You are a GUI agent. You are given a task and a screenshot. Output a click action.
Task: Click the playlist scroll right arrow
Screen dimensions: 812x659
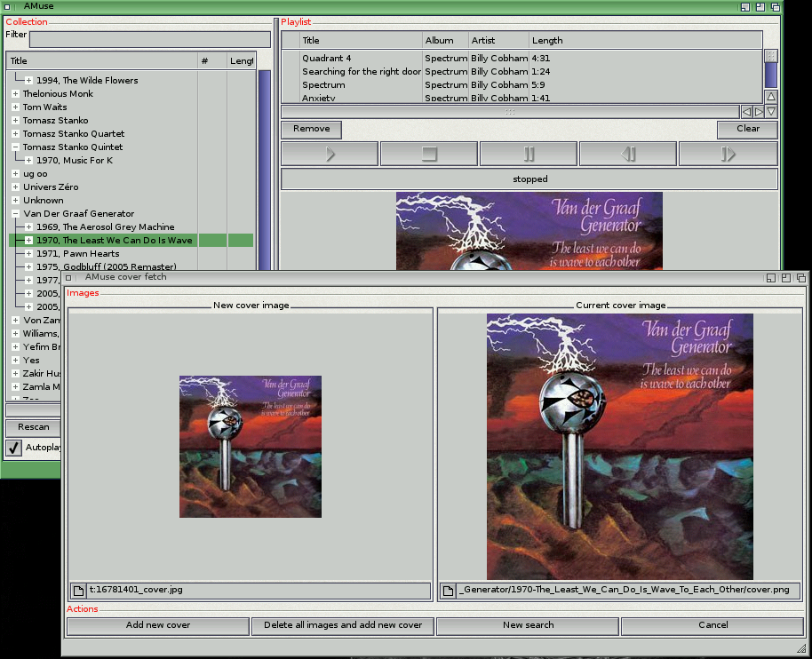click(x=759, y=111)
